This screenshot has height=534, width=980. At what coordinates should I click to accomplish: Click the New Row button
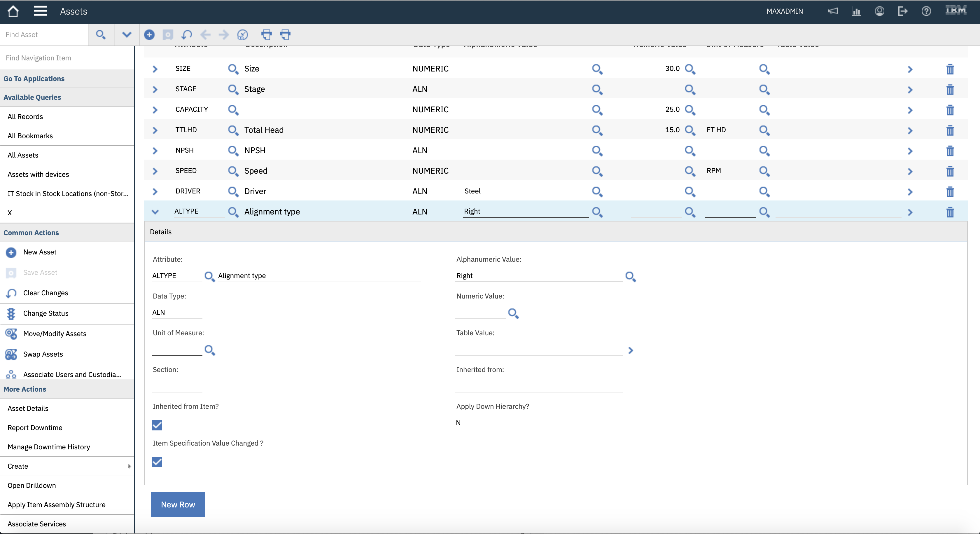(x=178, y=504)
